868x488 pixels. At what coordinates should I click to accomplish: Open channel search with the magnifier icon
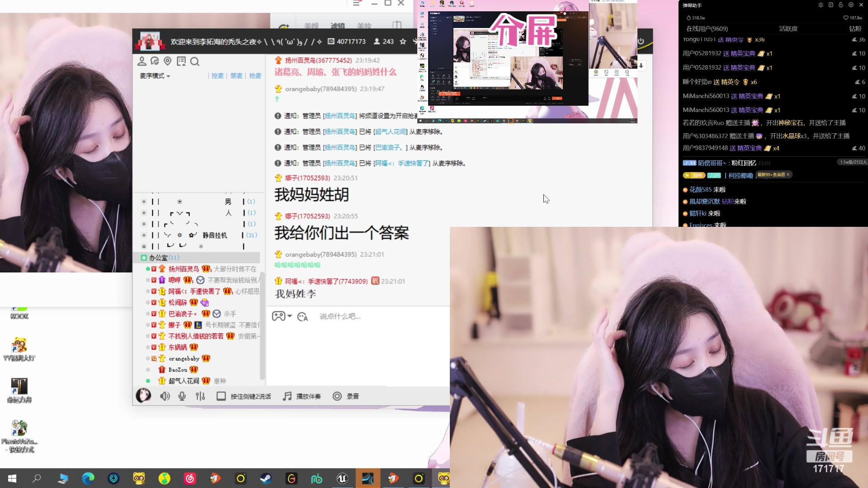(x=195, y=61)
